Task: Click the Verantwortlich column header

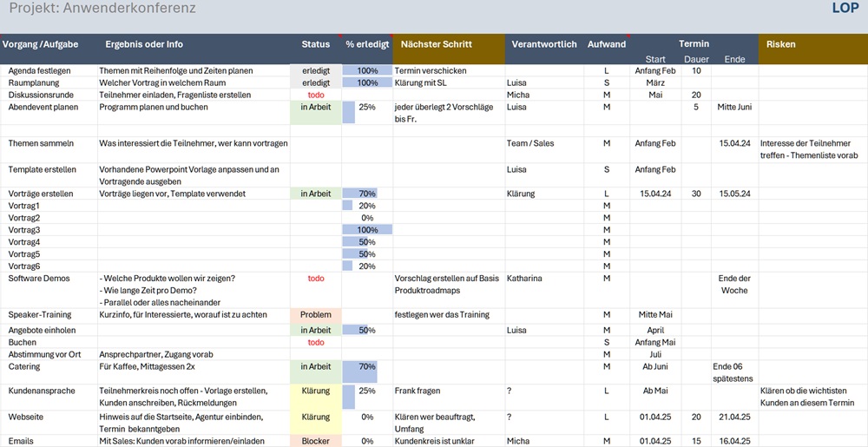Action: (x=544, y=44)
